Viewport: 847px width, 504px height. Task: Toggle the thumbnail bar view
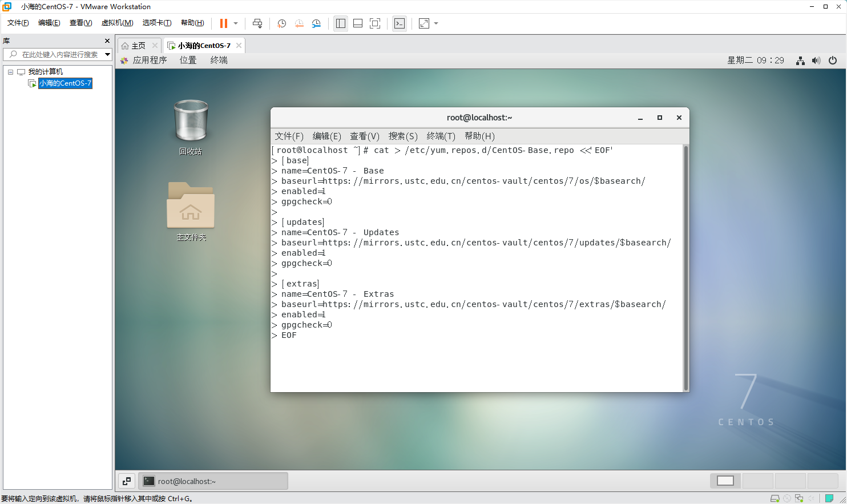pos(358,23)
